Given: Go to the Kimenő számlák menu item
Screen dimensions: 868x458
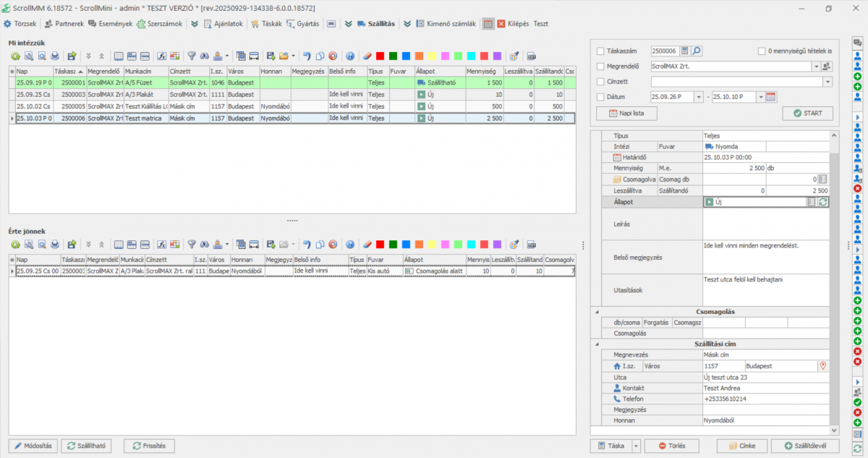Looking at the screenshot, I should tap(446, 23).
